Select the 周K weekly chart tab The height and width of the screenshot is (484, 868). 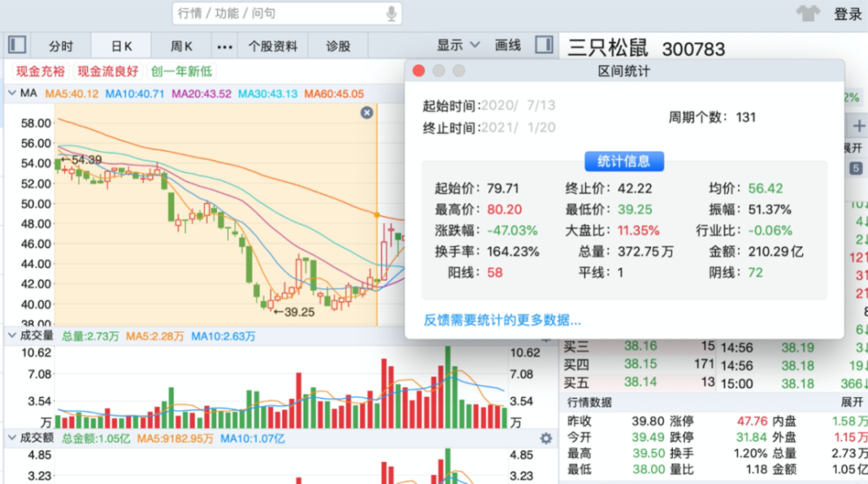[x=181, y=46]
